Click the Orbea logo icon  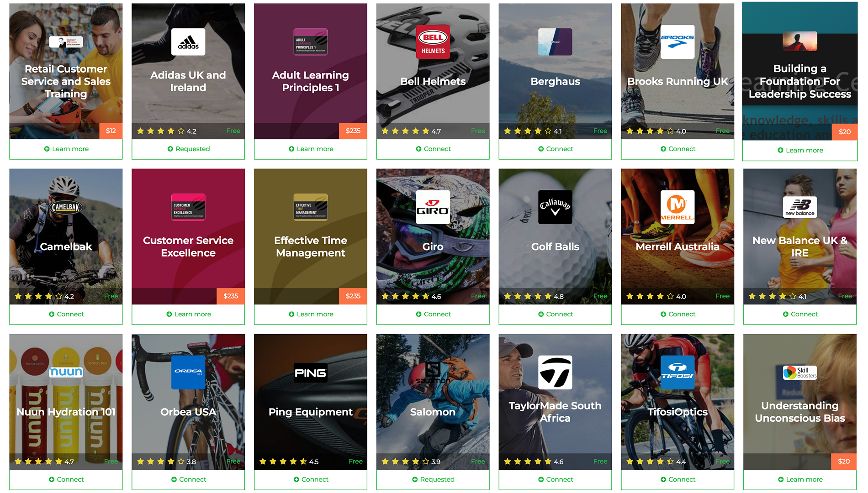coord(188,372)
